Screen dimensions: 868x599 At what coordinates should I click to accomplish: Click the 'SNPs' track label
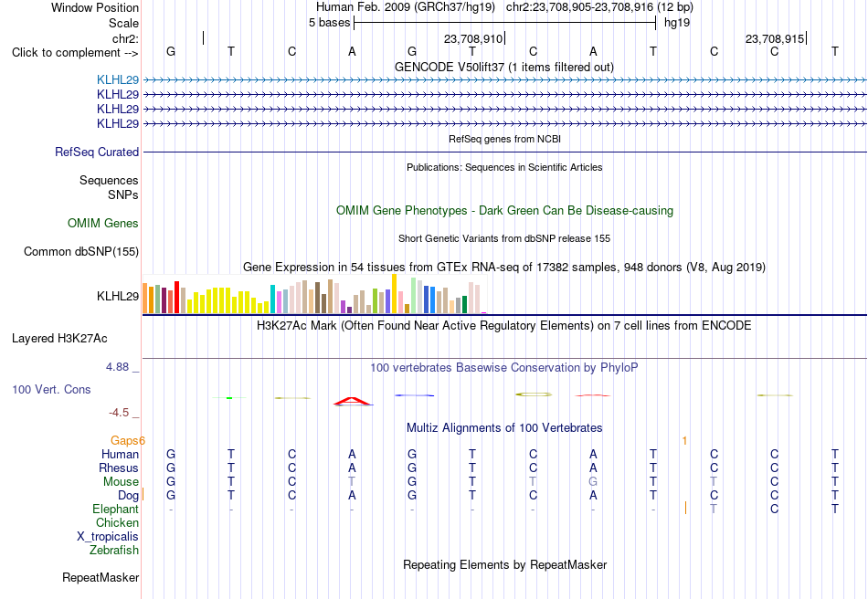123,194
